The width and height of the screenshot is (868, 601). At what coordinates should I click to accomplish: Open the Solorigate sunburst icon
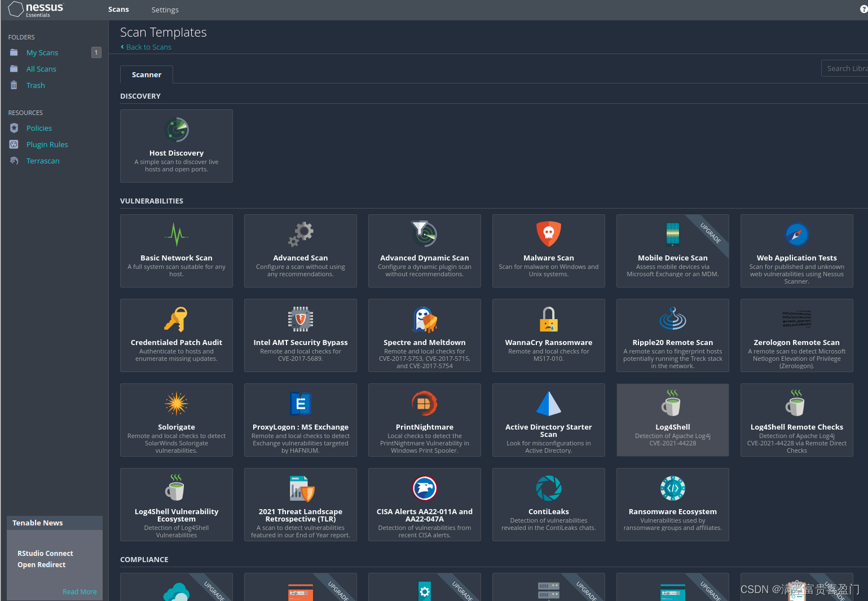177,404
